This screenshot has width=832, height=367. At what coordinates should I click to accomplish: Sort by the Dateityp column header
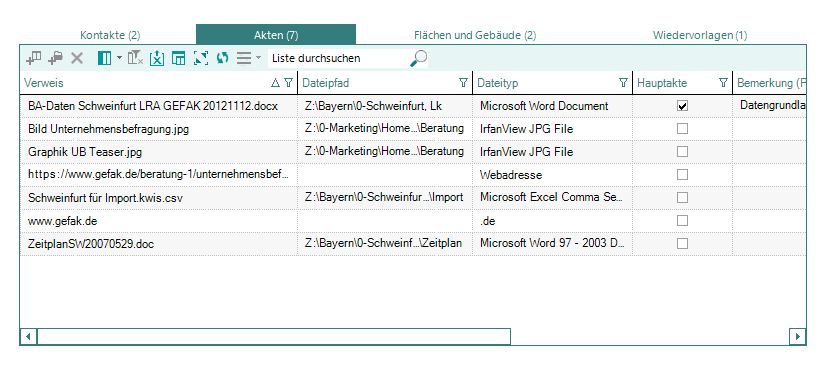pyautogui.click(x=498, y=83)
